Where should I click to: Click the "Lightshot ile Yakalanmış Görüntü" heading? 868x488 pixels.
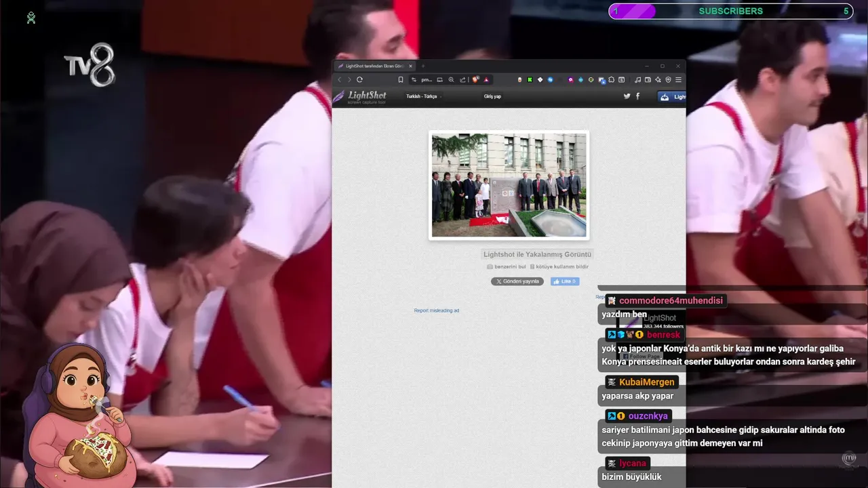[x=537, y=254]
